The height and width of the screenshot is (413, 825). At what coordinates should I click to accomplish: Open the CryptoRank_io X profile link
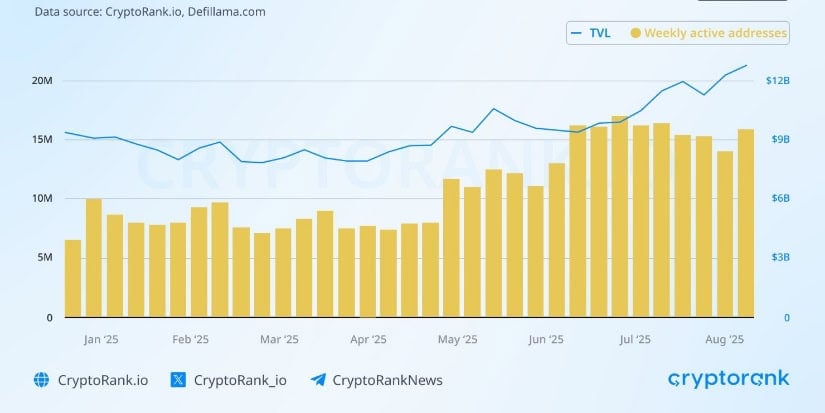pyautogui.click(x=240, y=380)
